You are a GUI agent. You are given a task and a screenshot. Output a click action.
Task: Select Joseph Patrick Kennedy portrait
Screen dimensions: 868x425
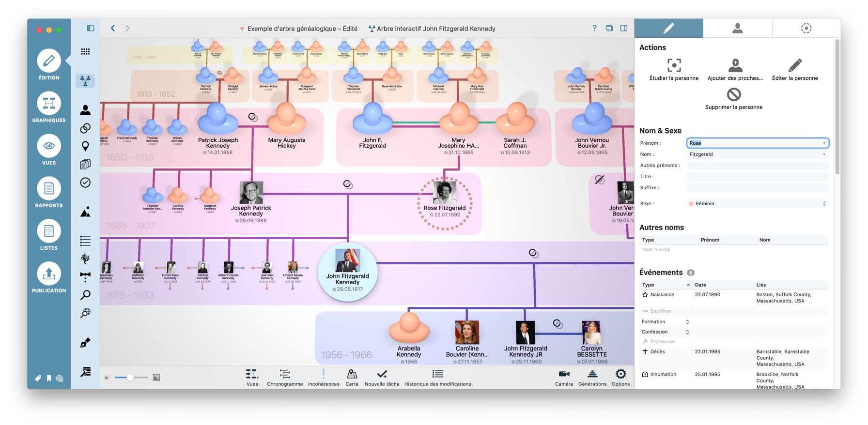tap(251, 193)
